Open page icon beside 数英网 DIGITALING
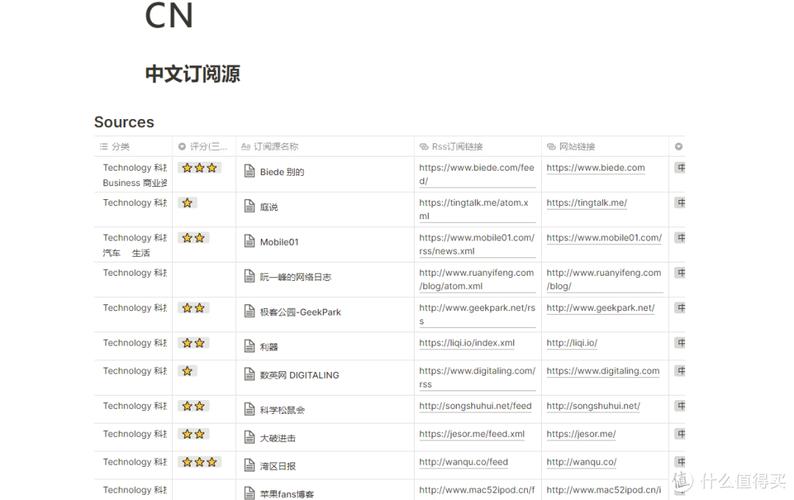The height and width of the screenshot is (500, 794). pyautogui.click(x=249, y=374)
